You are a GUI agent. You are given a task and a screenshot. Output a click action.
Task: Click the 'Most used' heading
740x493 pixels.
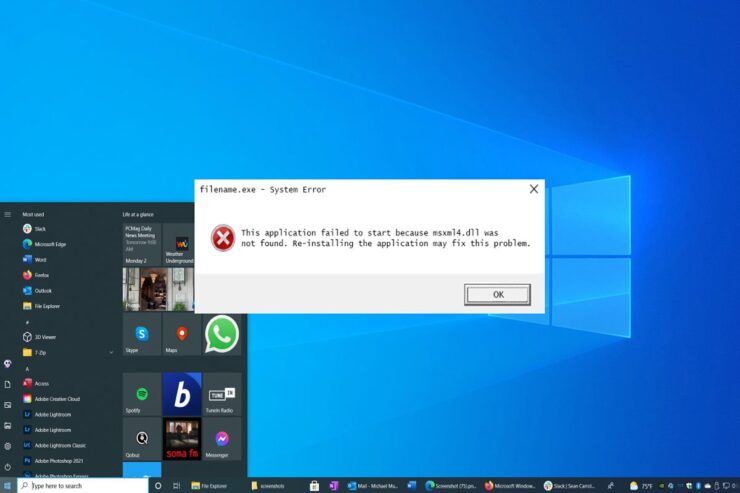click(33, 215)
